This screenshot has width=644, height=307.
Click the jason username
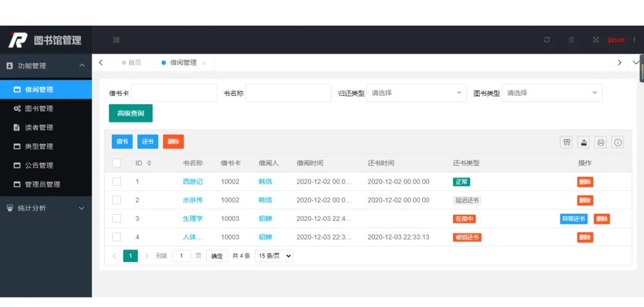(616, 40)
